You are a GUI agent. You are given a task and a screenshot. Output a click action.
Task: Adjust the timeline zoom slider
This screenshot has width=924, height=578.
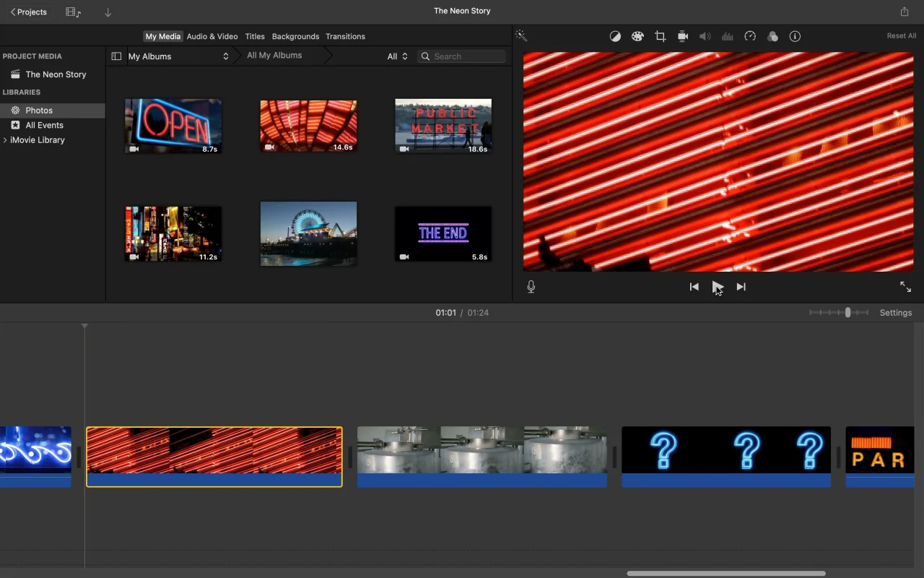(846, 312)
